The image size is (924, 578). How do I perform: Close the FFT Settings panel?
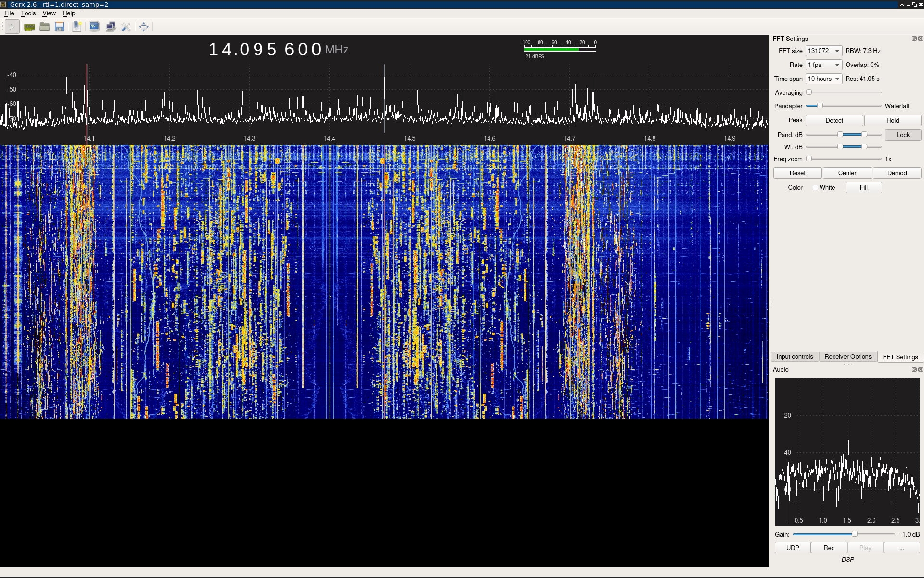pyautogui.click(x=920, y=39)
